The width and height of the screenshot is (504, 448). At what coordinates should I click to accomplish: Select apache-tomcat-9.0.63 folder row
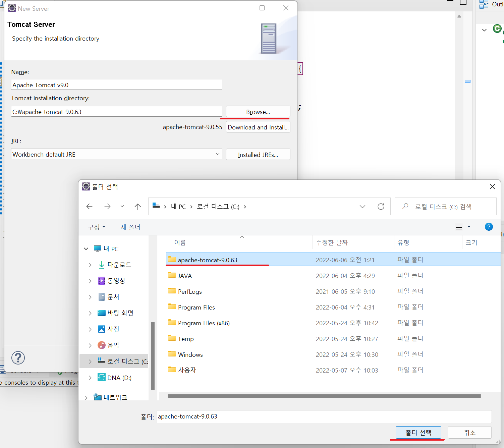(x=333, y=260)
